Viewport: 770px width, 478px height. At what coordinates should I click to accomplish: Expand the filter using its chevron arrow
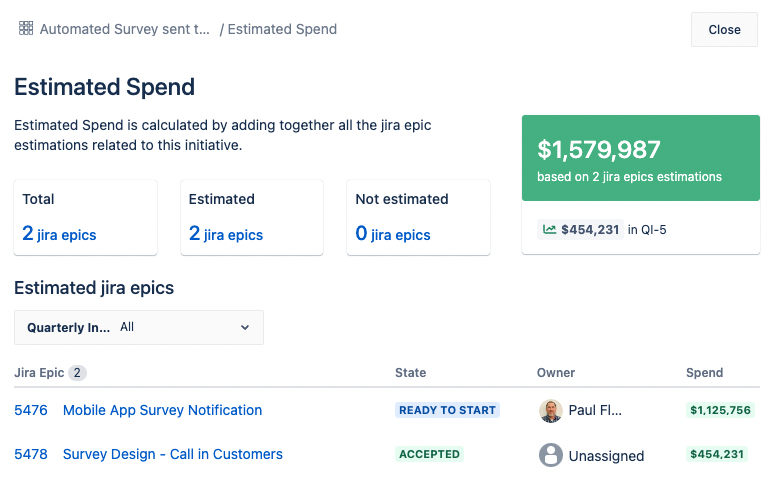[x=245, y=327]
